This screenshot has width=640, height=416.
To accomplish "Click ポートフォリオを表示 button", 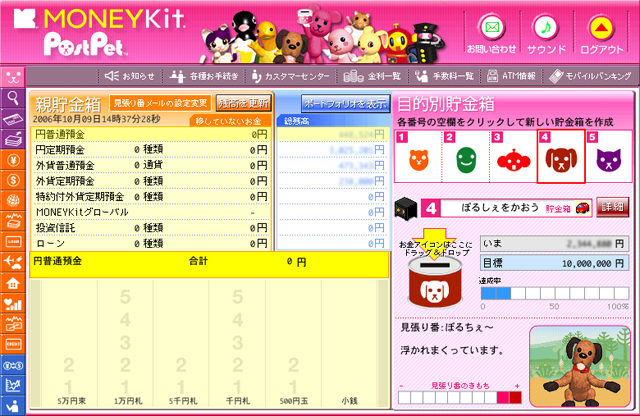I will tap(345, 104).
